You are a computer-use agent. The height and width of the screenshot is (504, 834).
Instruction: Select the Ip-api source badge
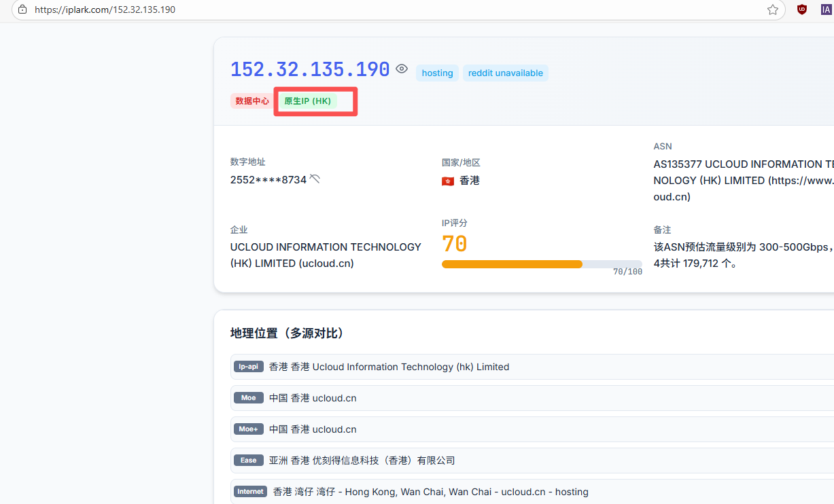point(248,367)
